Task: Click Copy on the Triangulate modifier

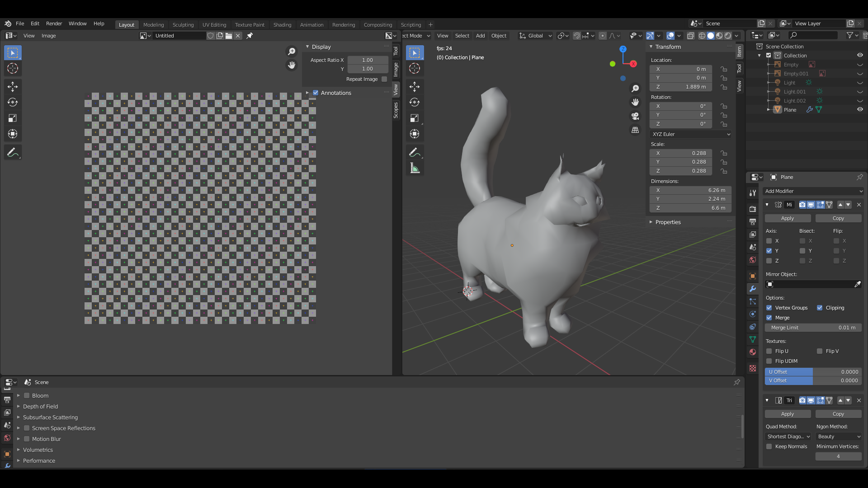Action: [838, 414]
